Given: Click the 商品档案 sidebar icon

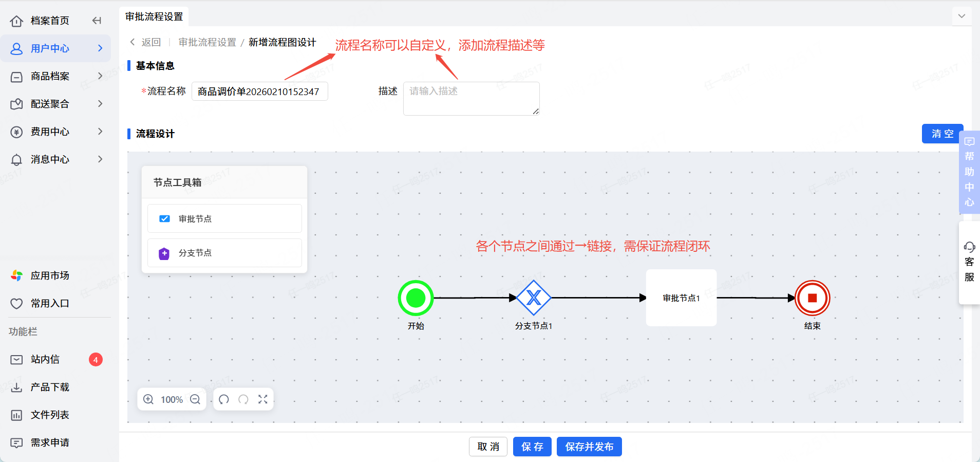Looking at the screenshot, I should click(16, 77).
